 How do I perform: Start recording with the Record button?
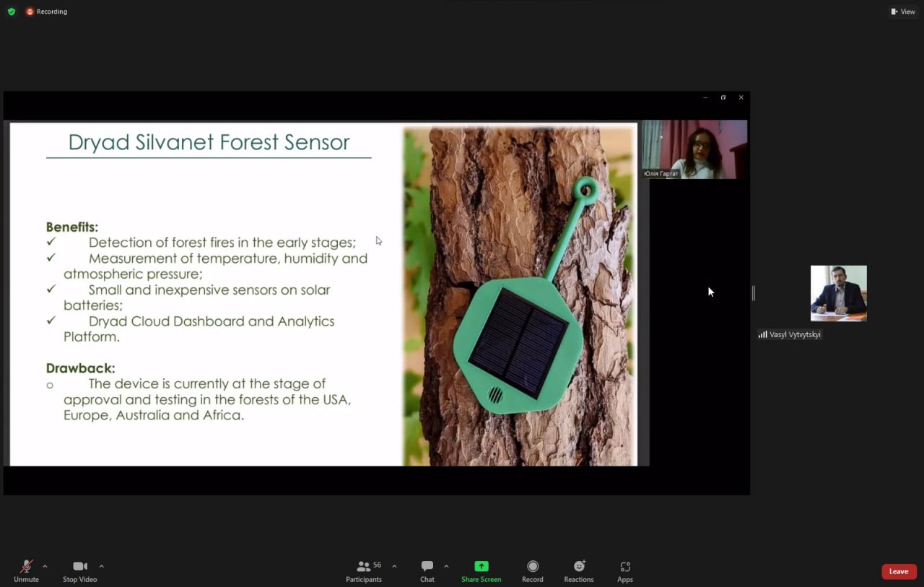tap(533, 567)
